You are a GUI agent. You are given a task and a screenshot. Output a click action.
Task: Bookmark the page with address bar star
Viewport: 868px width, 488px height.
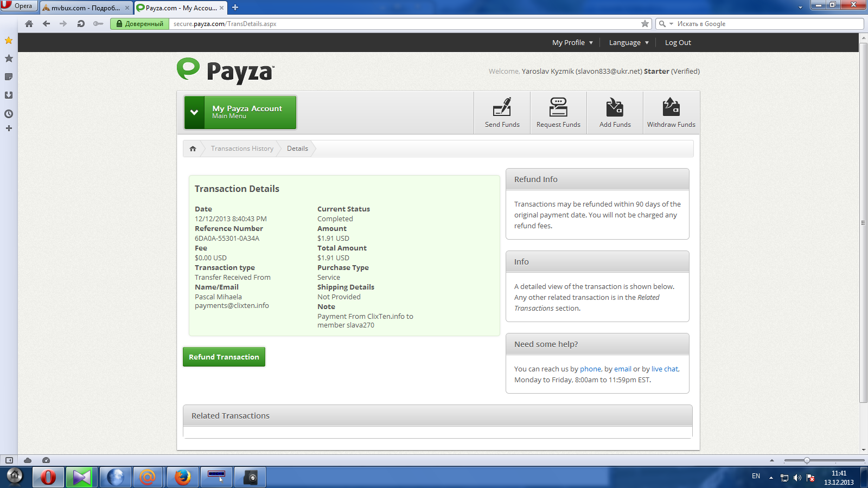click(x=645, y=24)
